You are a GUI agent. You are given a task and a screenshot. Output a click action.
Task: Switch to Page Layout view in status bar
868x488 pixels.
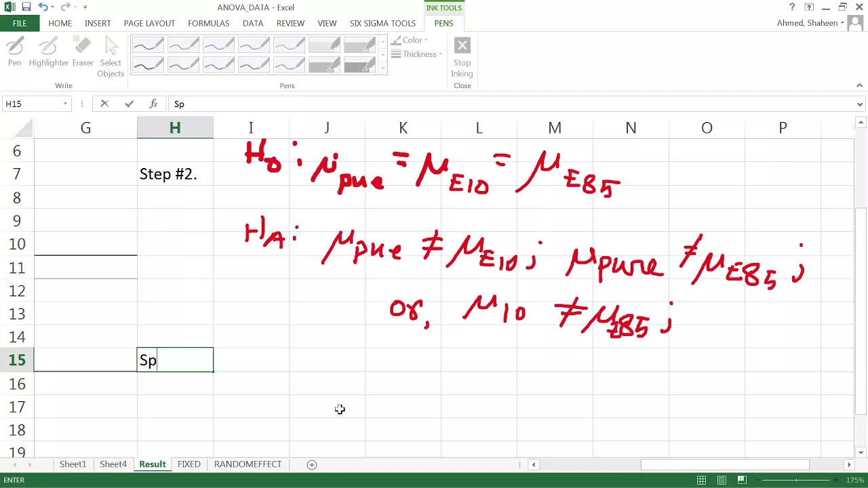point(722,480)
